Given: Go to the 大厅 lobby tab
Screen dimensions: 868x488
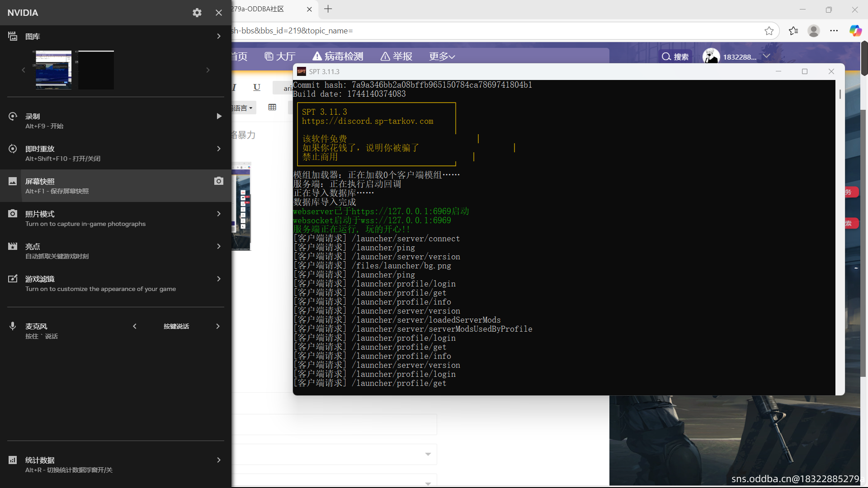Looking at the screenshot, I should point(280,56).
